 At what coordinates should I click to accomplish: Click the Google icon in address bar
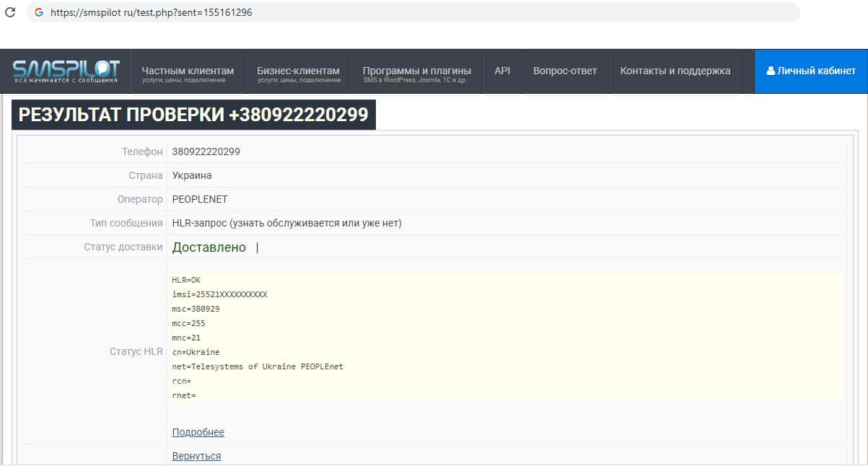(38, 12)
